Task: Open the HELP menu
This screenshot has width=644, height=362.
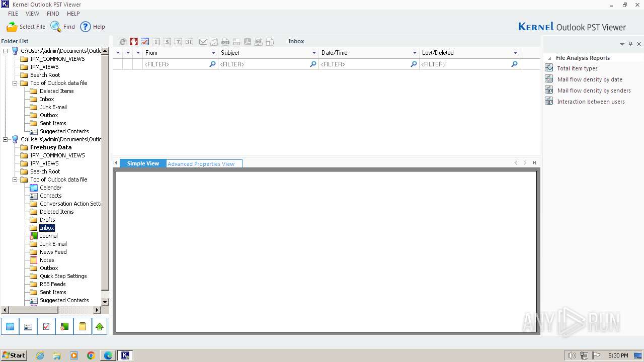Action: click(73, 14)
